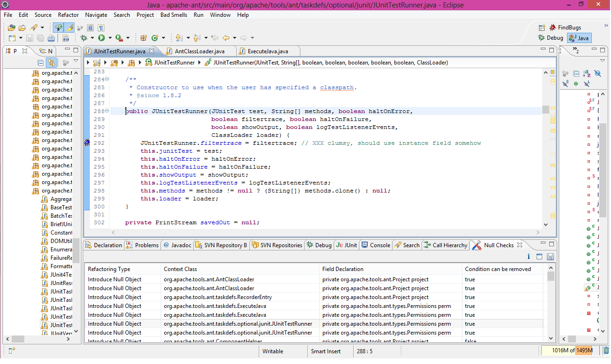611x364 pixels.
Task: Open External Tools dropdown arrow
Action: pos(128,38)
